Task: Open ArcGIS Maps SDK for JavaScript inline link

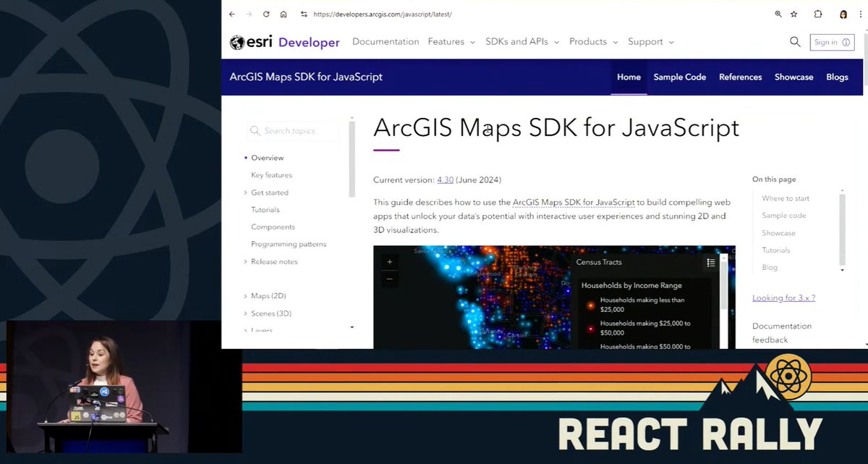Action: coord(574,203)
